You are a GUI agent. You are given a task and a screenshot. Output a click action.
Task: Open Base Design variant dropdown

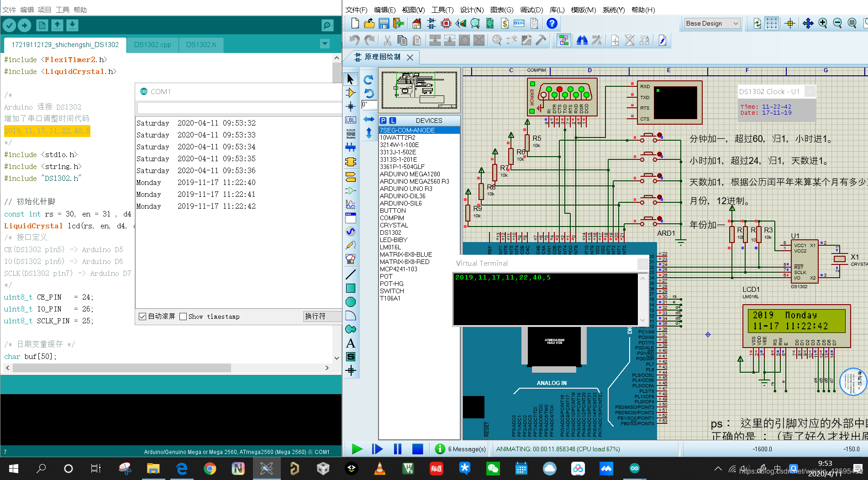pyautogui.click(x=712, y=23)
